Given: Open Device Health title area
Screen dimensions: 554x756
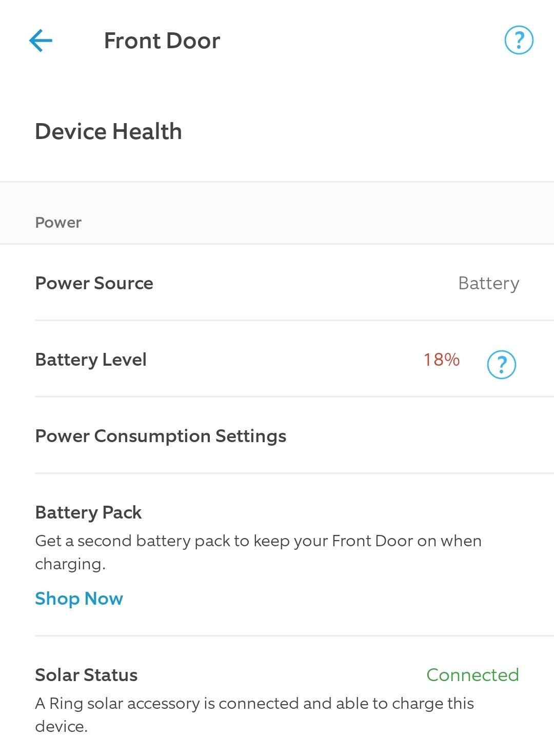Looking at the screenshot, I should [x=108, y=131].
